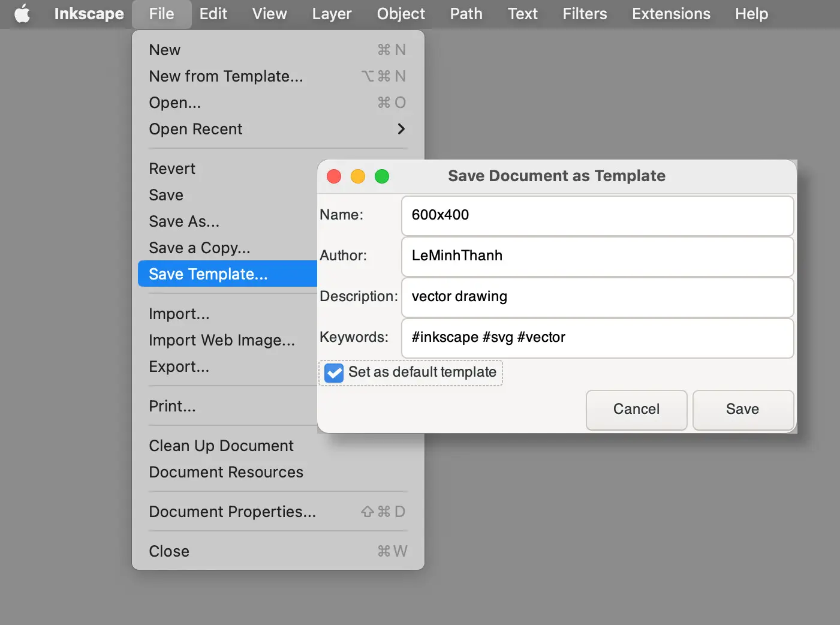The image size is (840, 625).
Task: Uncheck Set as default template
Action: coord(334,372)
